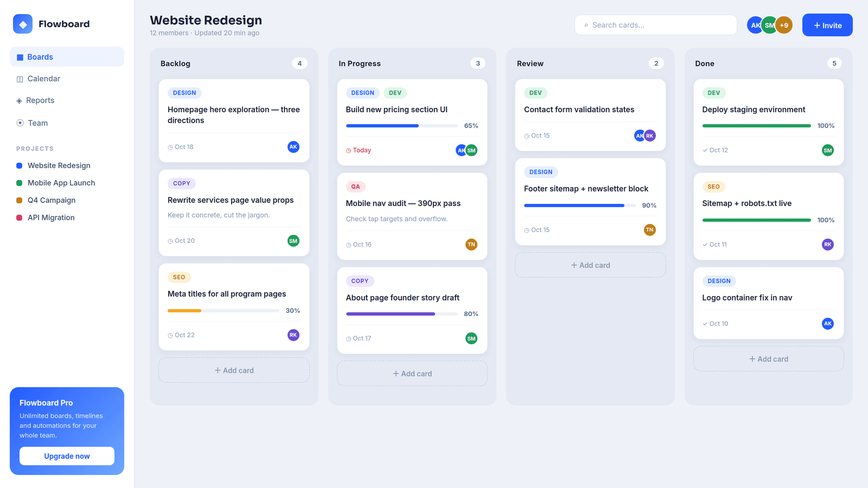The height and width of the screenshot is (488, 868).
Task: Click AK avatar on Logo container card
Action: point(828,324)
